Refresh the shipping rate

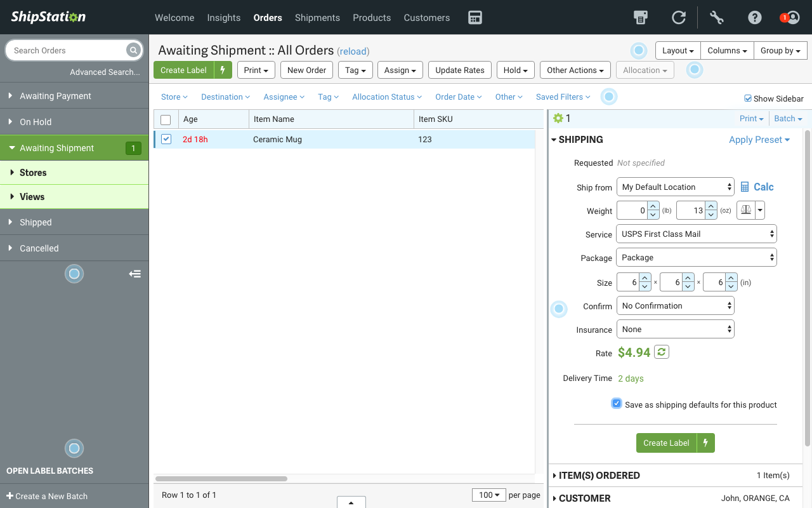tap(662, 352)
